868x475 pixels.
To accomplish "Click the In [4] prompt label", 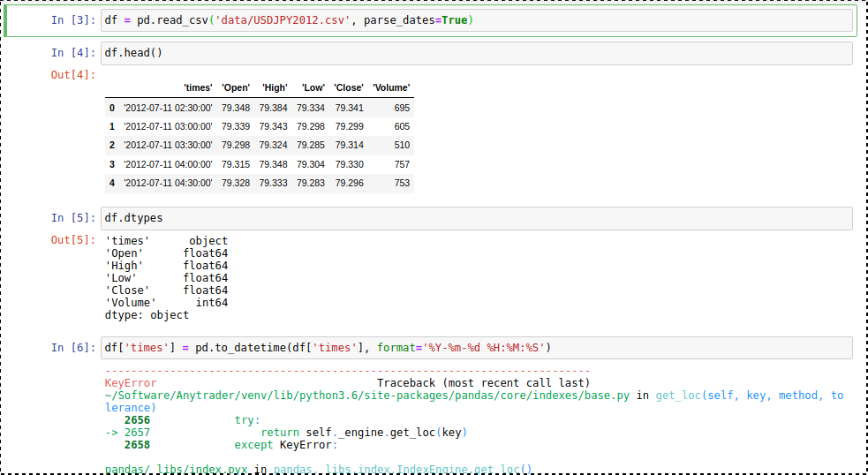I will (x=73, y=53).
